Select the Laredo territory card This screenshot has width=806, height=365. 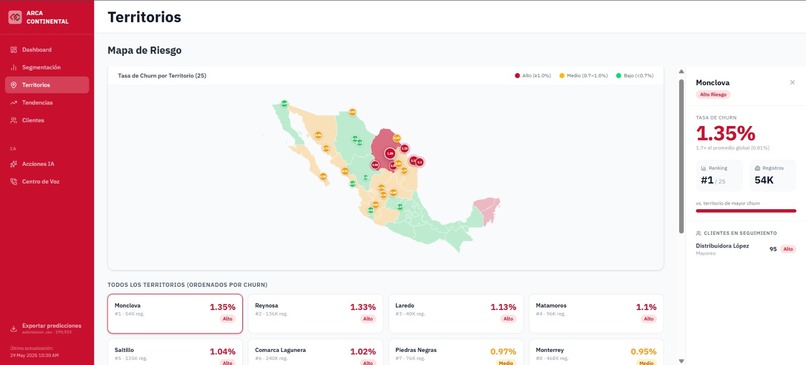pyautogui.click(x=456, y=314)
